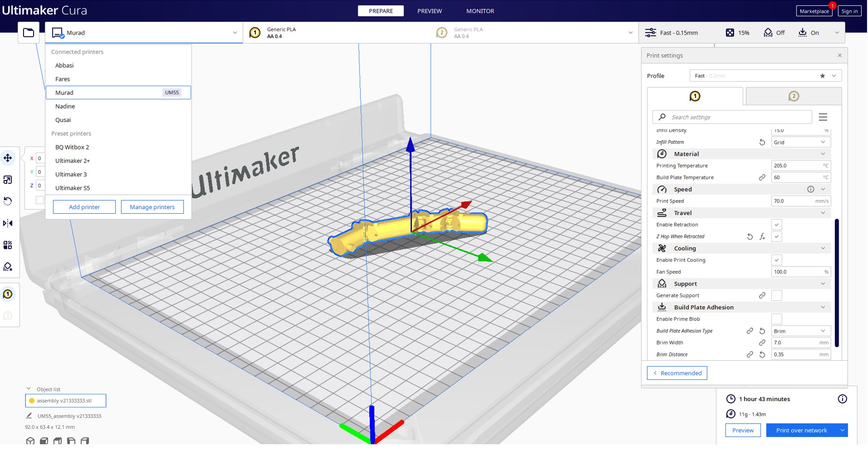Open the Murad printer selector dropdown
The image size is (868, 450).
tap(145, 33)
